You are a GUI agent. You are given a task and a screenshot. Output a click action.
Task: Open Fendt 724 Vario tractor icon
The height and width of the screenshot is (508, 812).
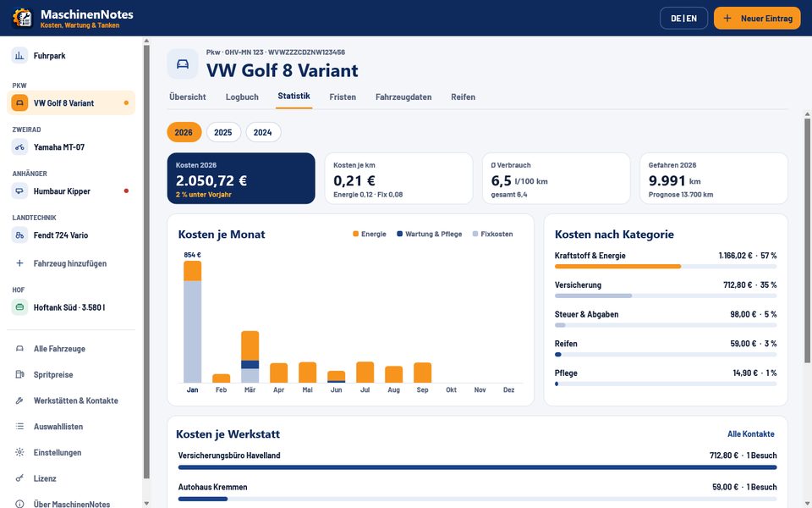(x=19, y=235)
